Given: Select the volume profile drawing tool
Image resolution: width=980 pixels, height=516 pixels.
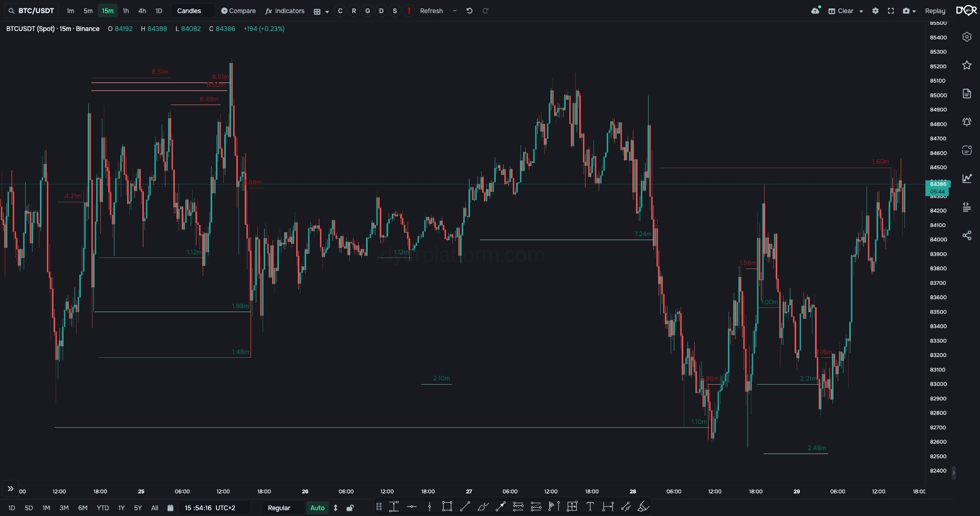Looking at the screenshot, I should coord(554,507).
